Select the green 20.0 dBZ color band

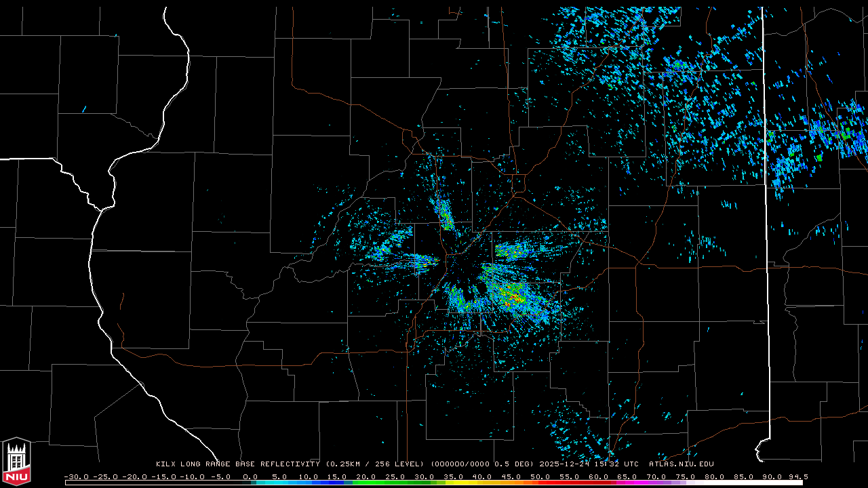[367, 483]
